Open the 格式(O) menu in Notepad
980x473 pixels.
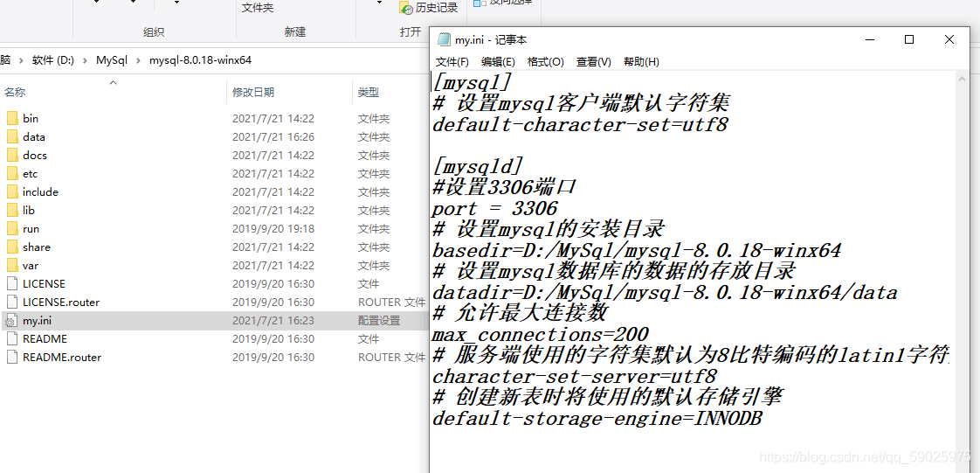click(546, 62)
